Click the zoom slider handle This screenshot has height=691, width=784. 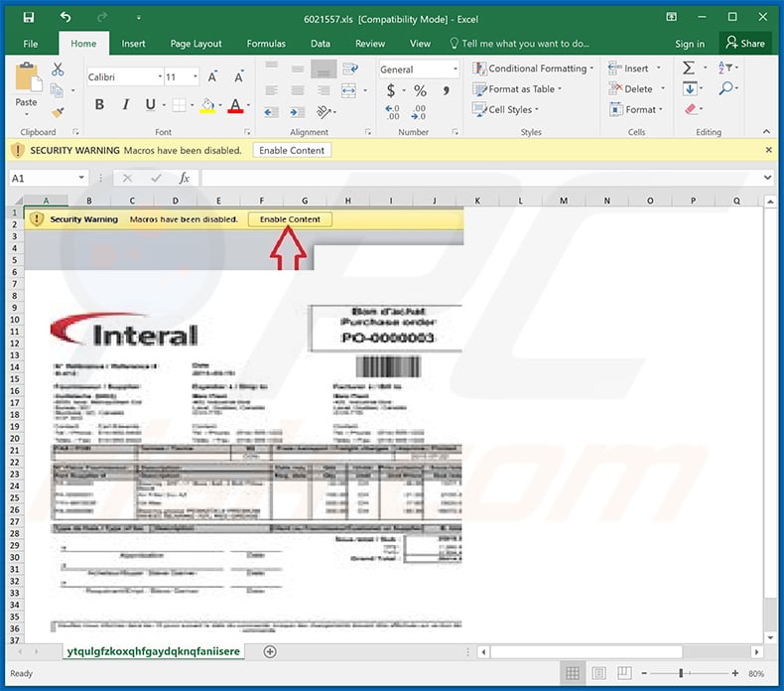(x=681, y=673)
